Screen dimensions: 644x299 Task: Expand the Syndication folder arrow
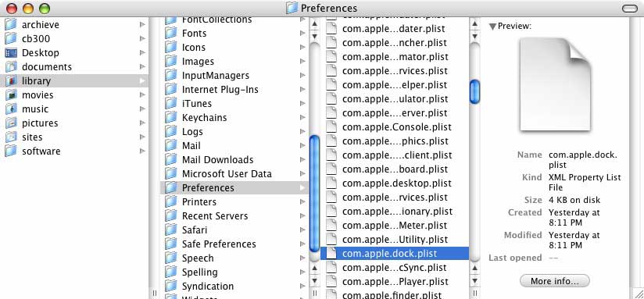click(x=302, y=286)
